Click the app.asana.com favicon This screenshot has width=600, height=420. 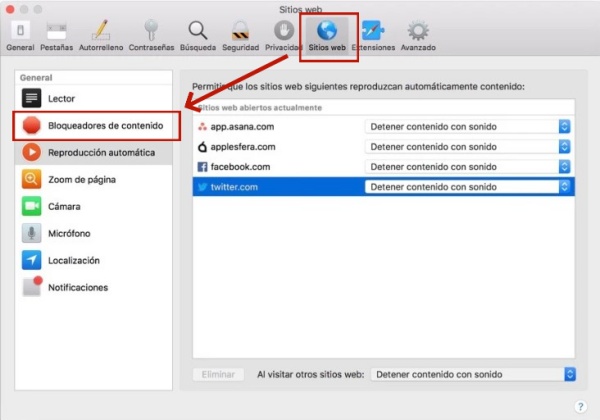click(202, 127)
